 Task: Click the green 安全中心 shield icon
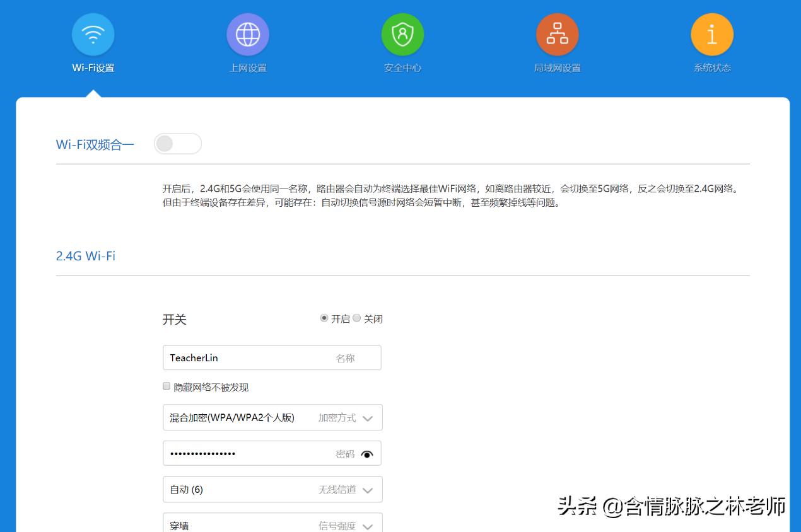[402, 35]
